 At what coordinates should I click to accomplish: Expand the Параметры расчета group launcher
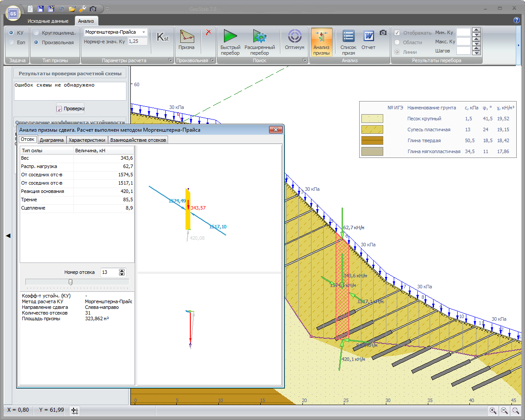pos(170,60)
